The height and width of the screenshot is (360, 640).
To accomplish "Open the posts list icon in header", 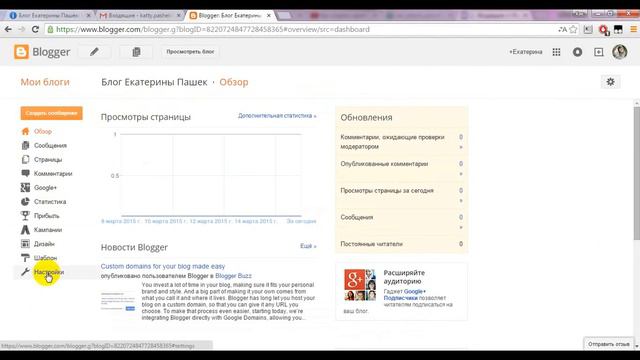I will point(136,52).
